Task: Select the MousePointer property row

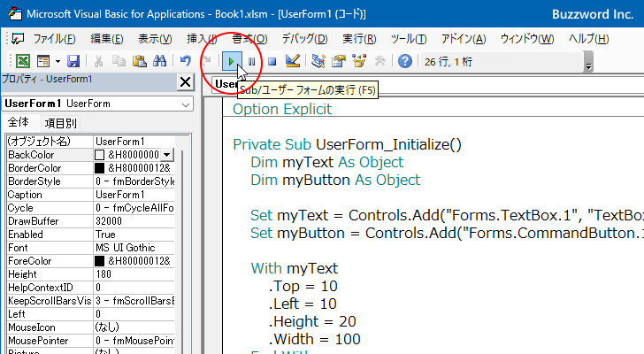Action: (90, 341)
